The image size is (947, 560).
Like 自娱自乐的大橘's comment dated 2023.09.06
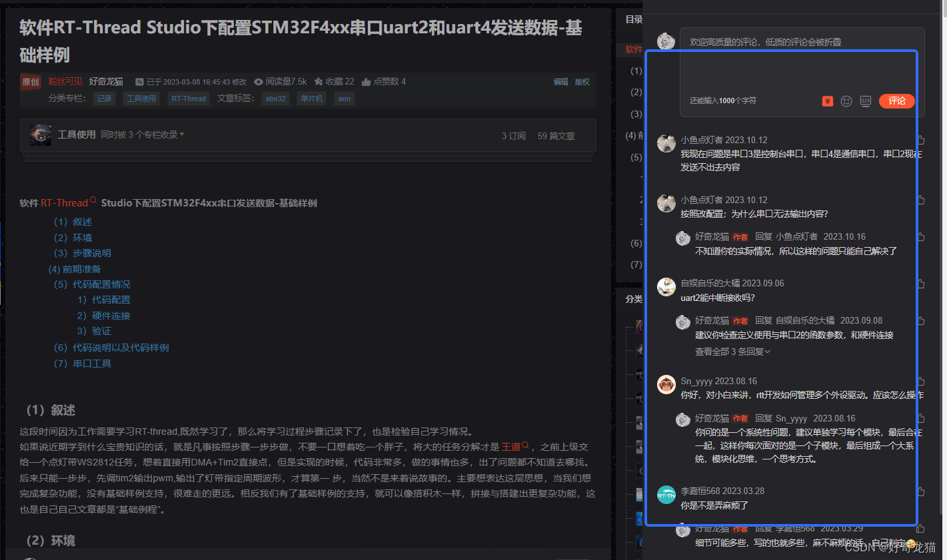921,283
